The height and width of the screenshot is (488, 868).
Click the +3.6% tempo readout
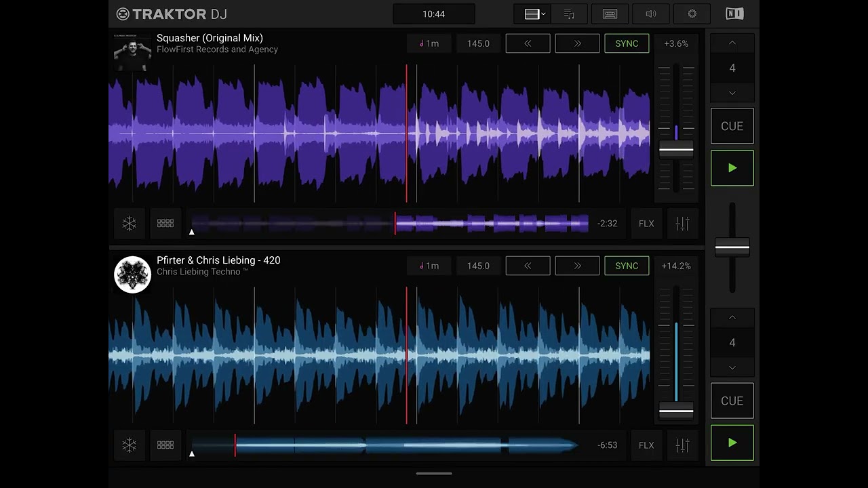point(676,43)
